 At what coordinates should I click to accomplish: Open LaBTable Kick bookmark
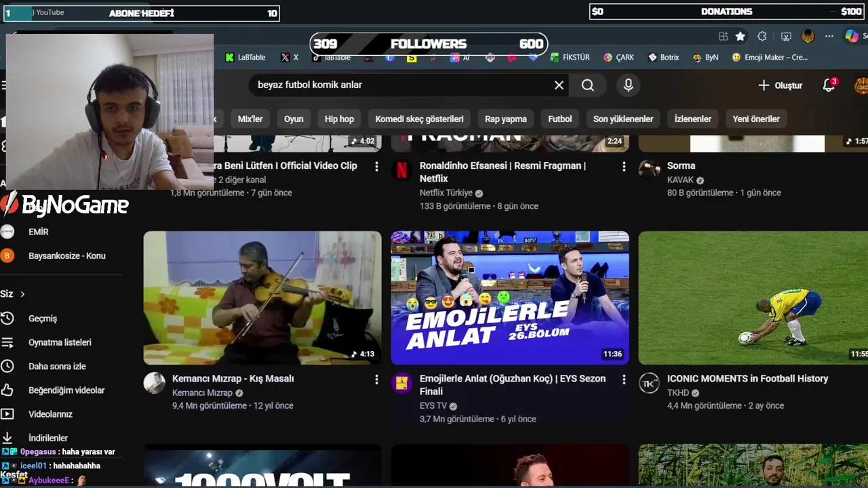245,58
